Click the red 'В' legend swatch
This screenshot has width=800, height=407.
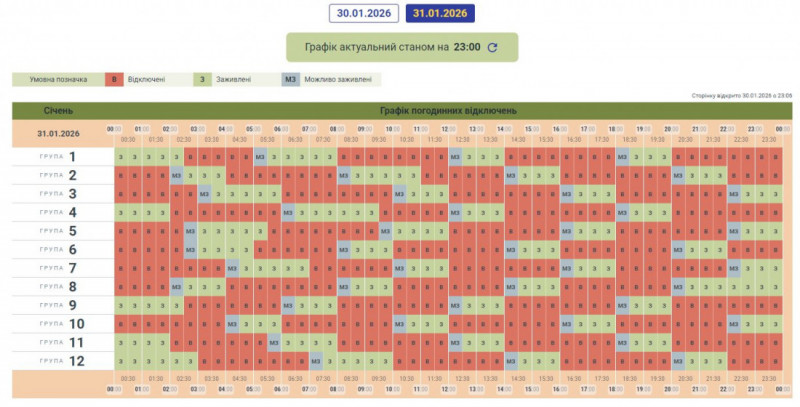tap(113, 78)
